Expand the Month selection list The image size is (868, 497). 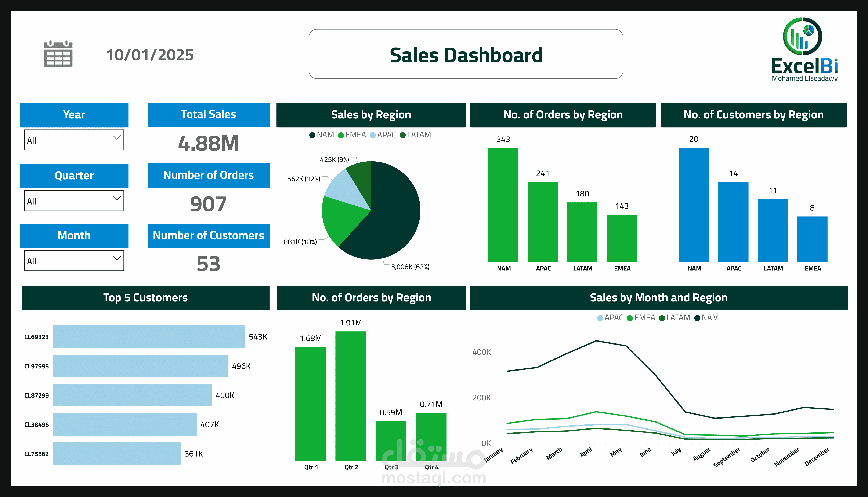coord(74,260)
